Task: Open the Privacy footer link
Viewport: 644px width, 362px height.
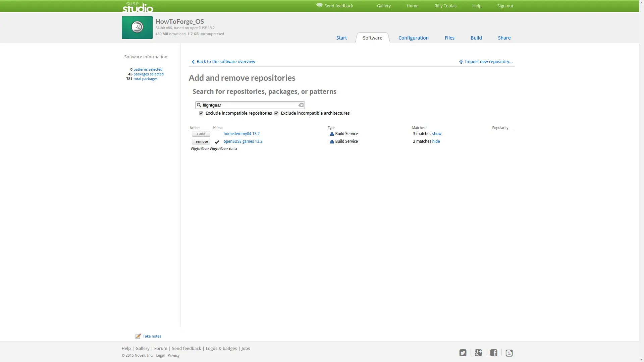Action: (173, 355)
